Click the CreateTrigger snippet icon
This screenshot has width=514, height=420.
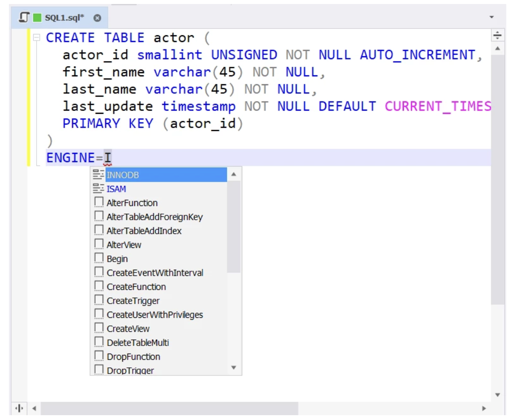pos(99,300)
